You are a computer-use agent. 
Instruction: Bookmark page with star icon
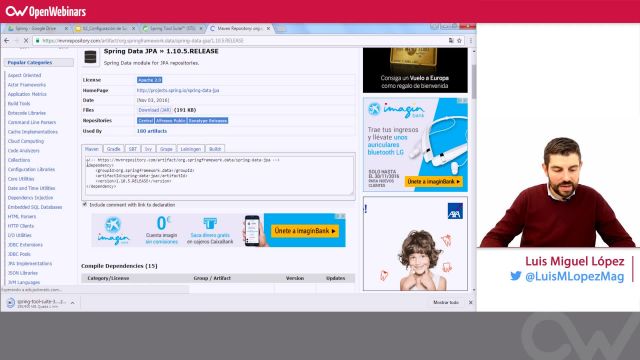coord(459,40)
